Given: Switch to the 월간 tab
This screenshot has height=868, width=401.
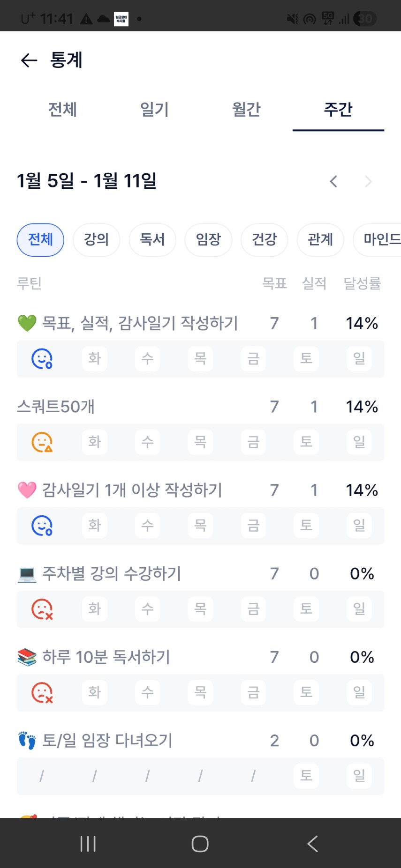Looking at the screenshot, I should click(246, 110).
